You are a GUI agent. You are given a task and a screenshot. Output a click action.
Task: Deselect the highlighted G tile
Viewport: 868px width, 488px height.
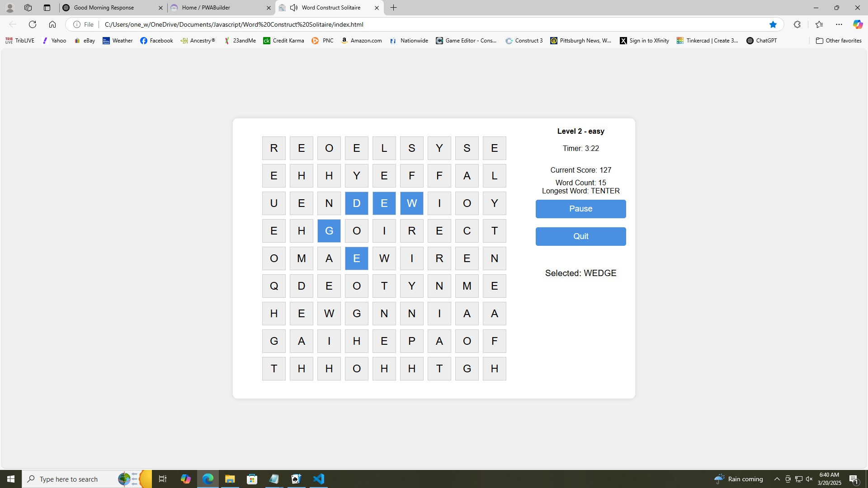click(x=329, y=231)
